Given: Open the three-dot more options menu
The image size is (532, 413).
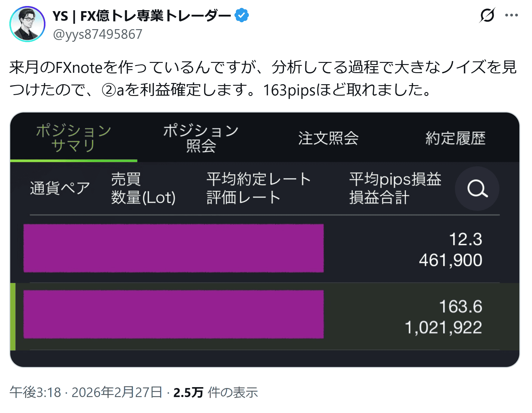Looking at the screenshot, I should (511, 15).
